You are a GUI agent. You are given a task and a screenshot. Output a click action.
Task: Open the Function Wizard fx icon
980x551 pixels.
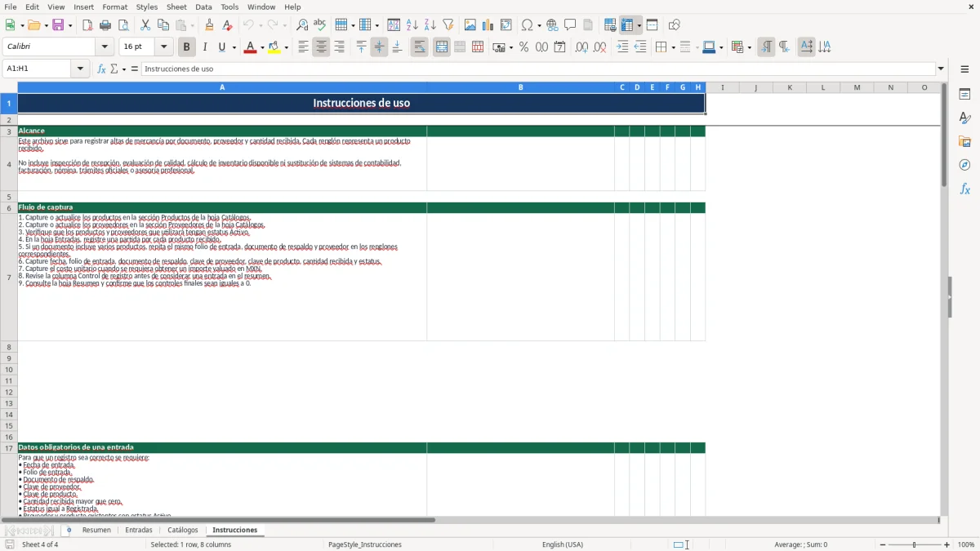click(x=101, y=69)
